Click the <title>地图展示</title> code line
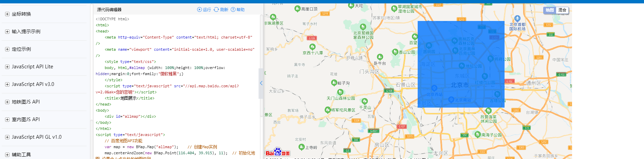This screenshot has height=159, width=644. (x=130, y=98)
